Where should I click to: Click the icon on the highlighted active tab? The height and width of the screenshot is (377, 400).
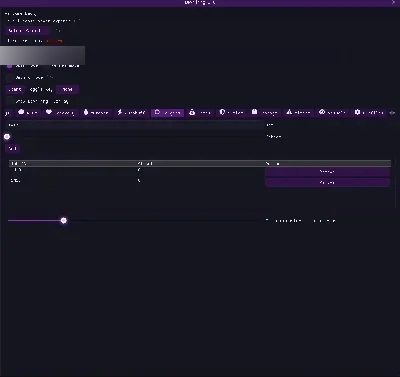157,112
